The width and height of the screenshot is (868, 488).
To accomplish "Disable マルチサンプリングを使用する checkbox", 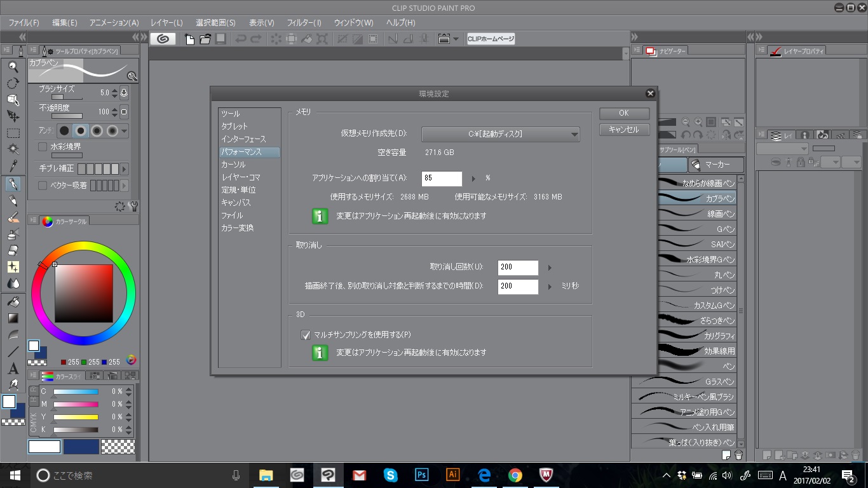I will tap(305, 335).
